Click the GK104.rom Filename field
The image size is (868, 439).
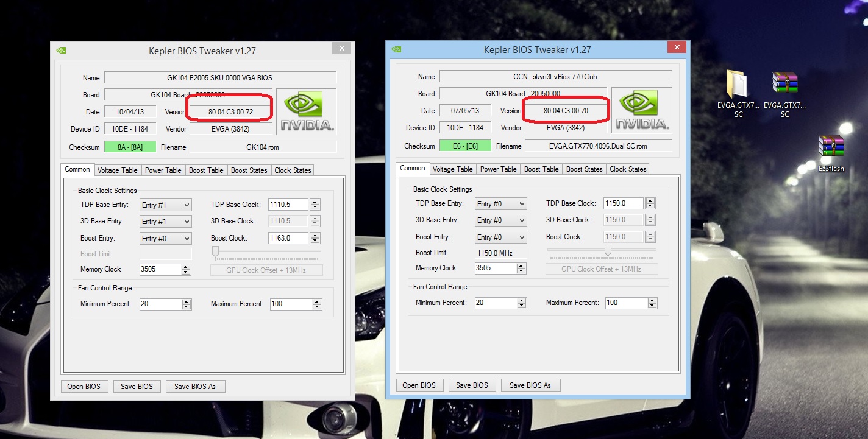[x=263, y=147]
